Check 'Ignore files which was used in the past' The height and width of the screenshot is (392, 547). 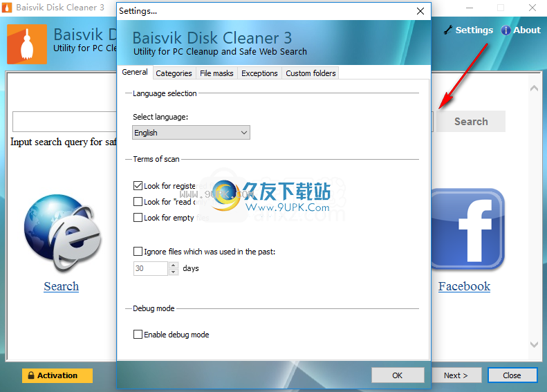click(138, 252)
